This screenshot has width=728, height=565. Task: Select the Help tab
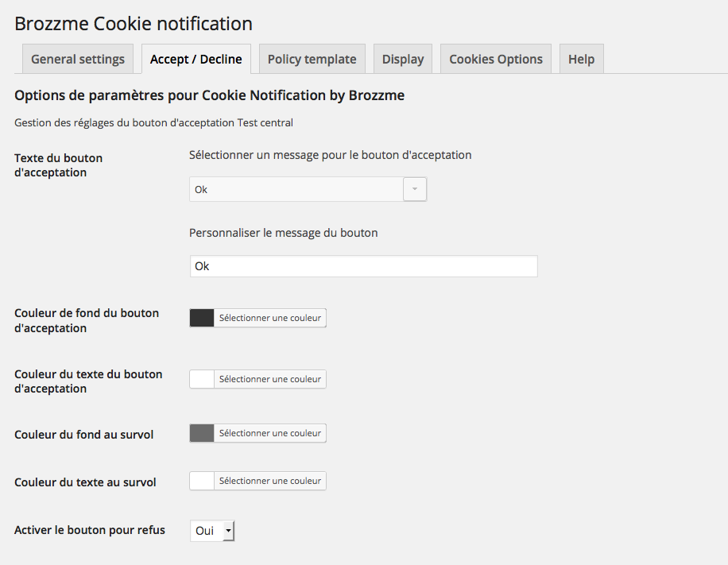(x=581, y=60)
